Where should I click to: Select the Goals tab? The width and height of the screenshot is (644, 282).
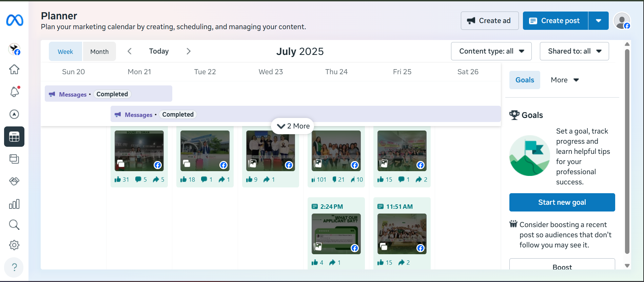[x=525, y=80]
